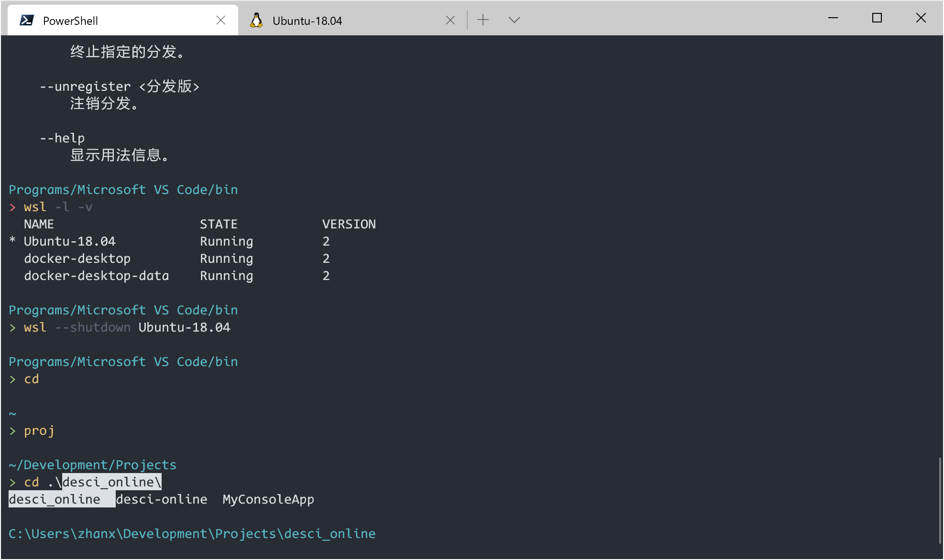The image size is (944, 560).
Task: Close the Ubuntu-18.04 tab
Action: (x=450, y=20)
